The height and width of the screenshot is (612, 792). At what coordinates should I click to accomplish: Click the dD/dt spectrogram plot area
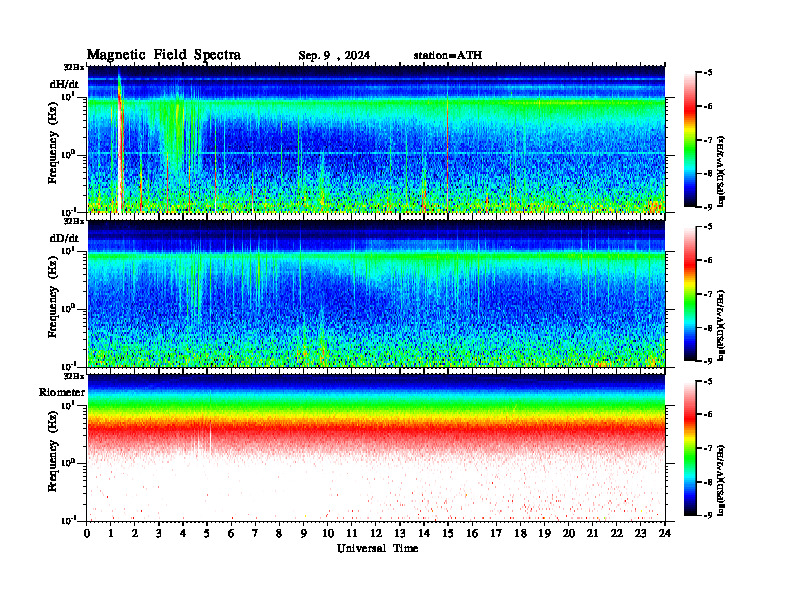pos(376,293)
